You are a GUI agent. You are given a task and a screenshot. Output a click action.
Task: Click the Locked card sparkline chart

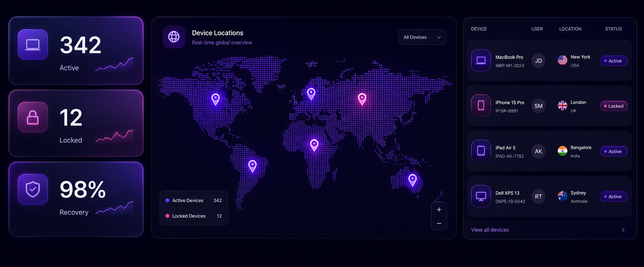[x=114, y=136]
